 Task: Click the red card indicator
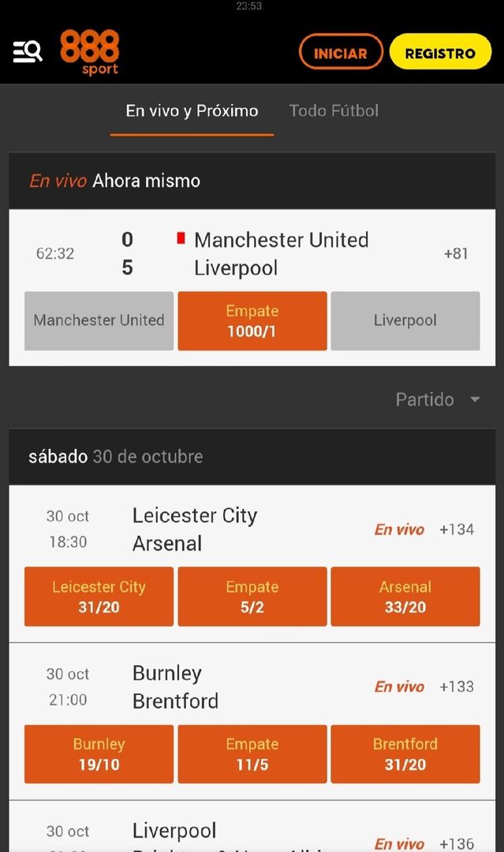pyautogui.click(x=181, y=238)
